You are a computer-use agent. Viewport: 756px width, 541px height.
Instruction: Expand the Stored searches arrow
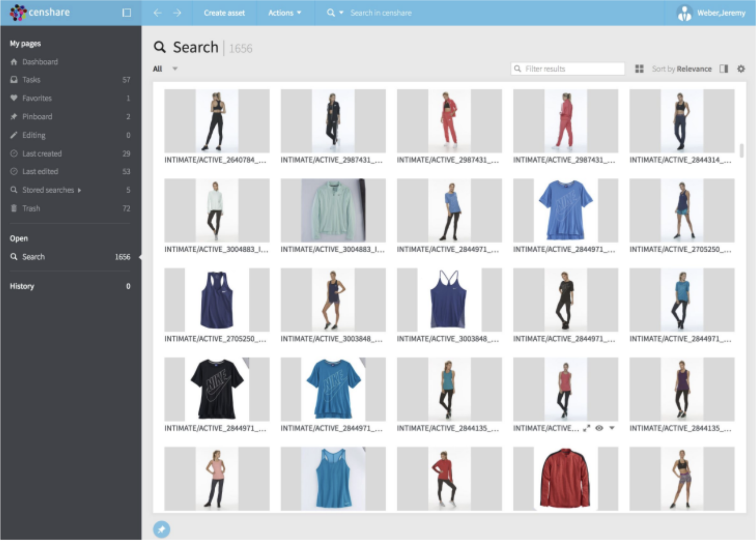[x=80, y=190]
